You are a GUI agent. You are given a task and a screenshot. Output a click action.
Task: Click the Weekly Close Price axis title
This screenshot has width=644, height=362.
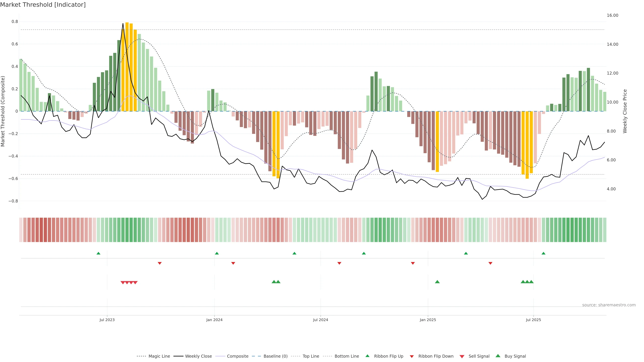pyautogui.click(x=625, y=111)
